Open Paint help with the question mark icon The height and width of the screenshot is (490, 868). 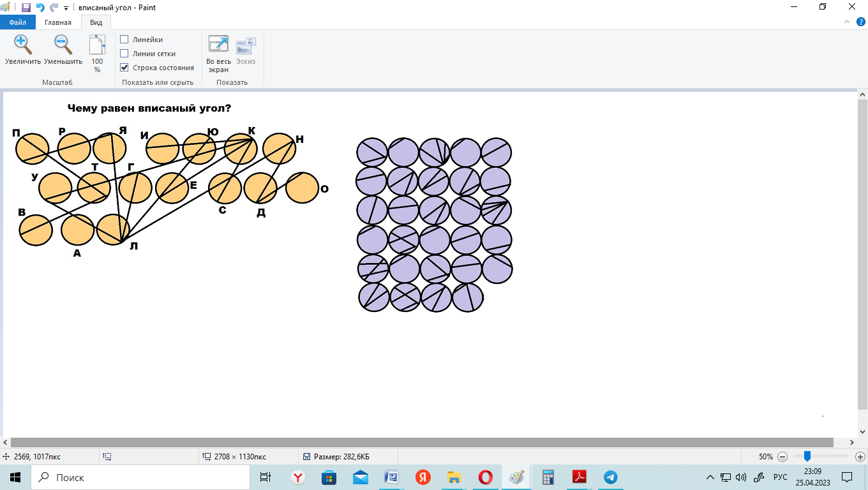tap(858, 23)
